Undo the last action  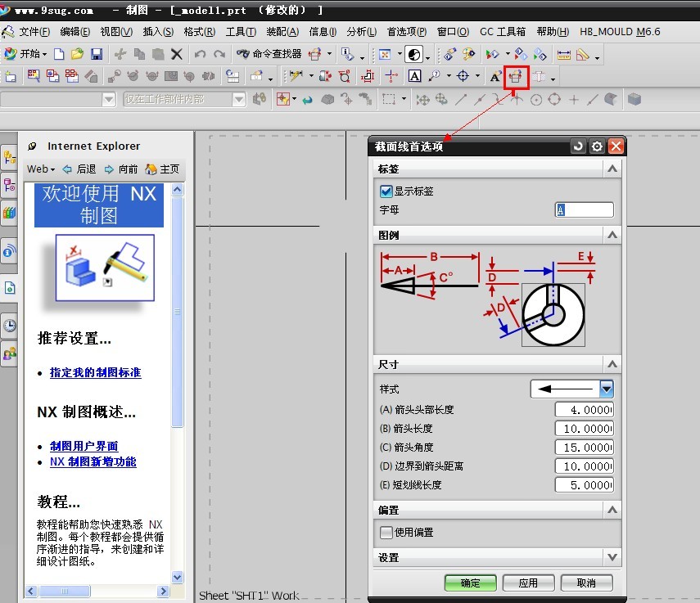pyautogui.click(x=200, y=54)
